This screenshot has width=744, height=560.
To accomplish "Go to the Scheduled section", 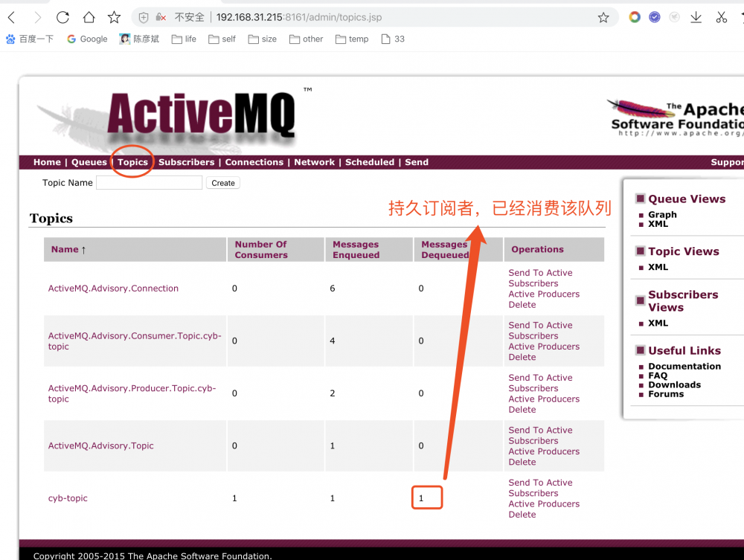I will (x=370, y=162).
